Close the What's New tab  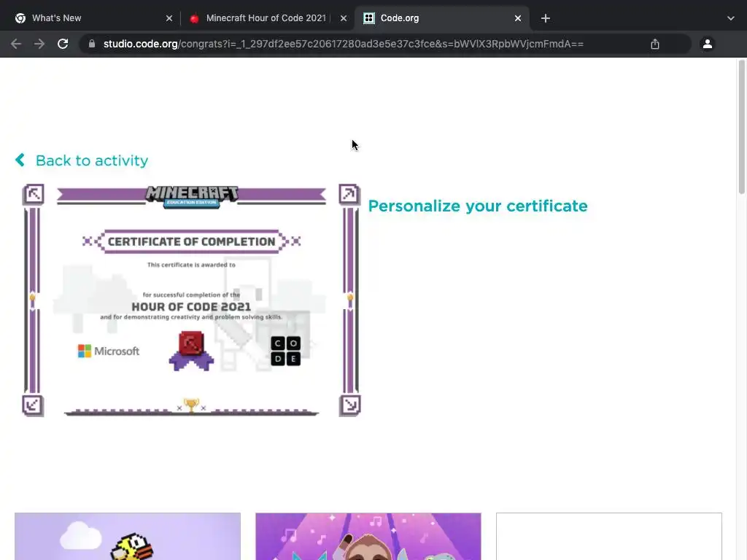tap(169, 18)
